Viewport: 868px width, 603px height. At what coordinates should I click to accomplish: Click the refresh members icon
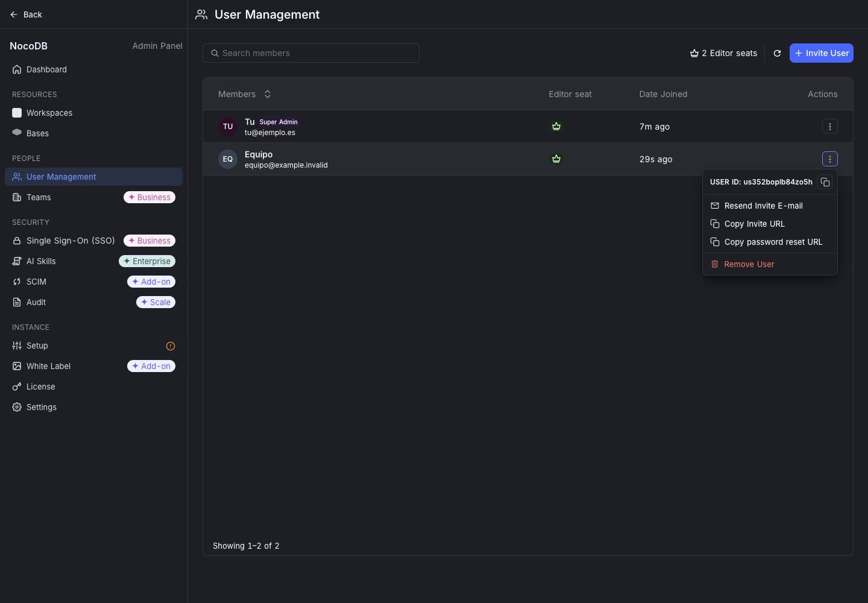(777, 53)
